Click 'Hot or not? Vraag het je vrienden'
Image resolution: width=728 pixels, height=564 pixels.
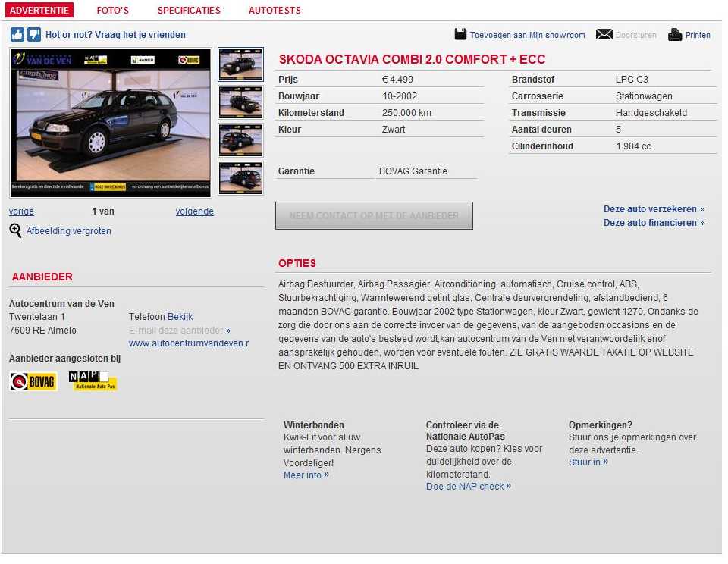pyautogui.click(x=115, y=35)
